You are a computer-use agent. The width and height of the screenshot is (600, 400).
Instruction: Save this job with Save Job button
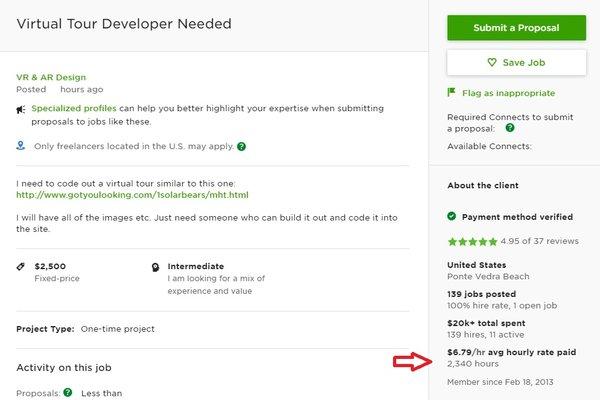(516, 62)
